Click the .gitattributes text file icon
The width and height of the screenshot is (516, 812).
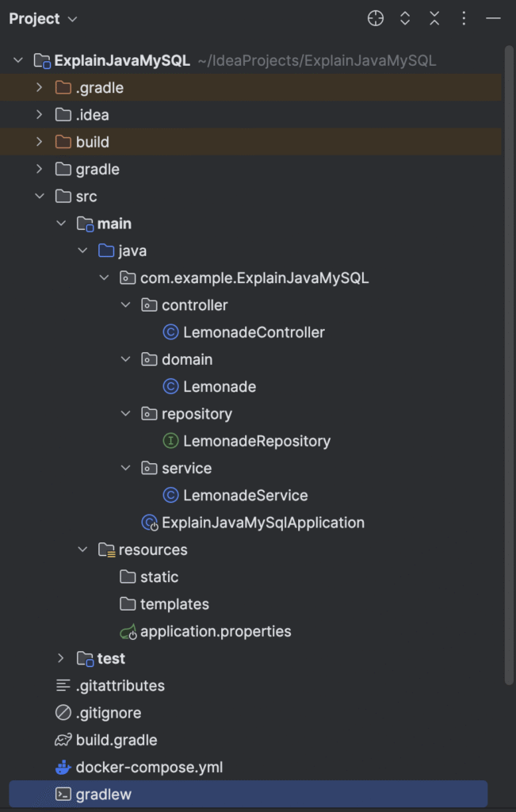(x=63, y=686)
